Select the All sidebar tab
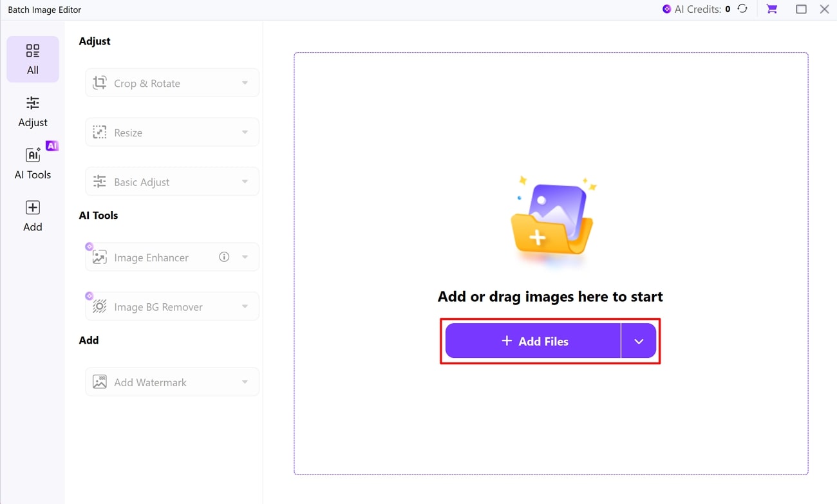The width and height of the screenshot is (837, 504). click(x=33, y=59)
